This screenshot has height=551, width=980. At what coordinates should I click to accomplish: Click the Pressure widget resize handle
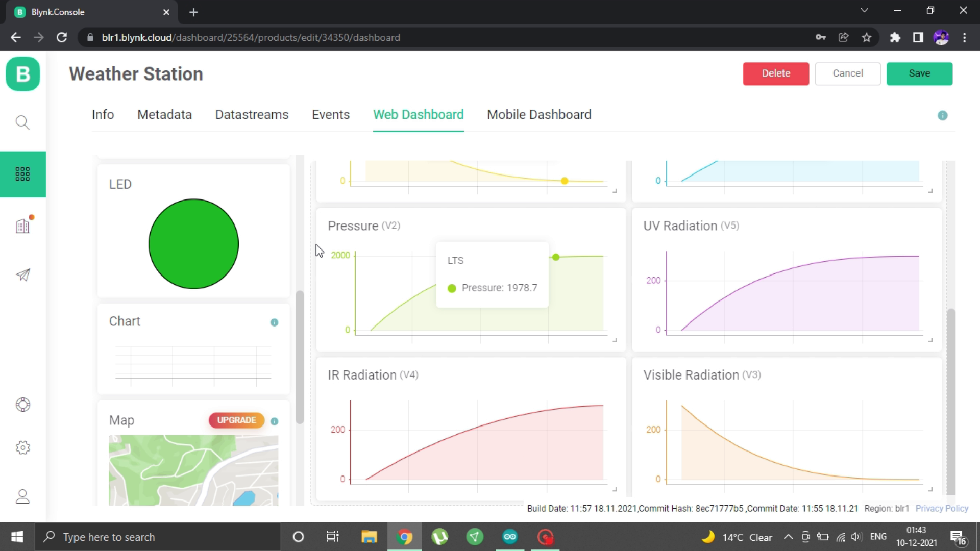tap(615, 340)
